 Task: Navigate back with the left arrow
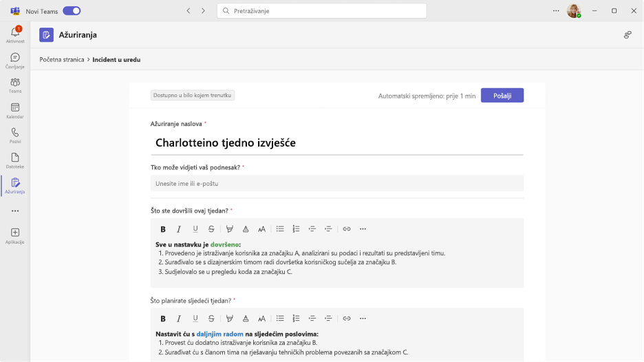tap(189, 11)
